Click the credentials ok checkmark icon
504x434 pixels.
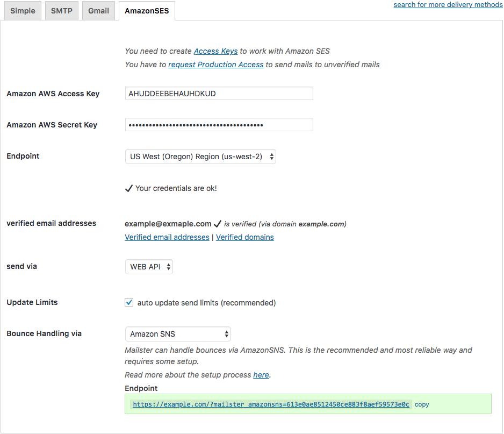(x=128, y=188)
